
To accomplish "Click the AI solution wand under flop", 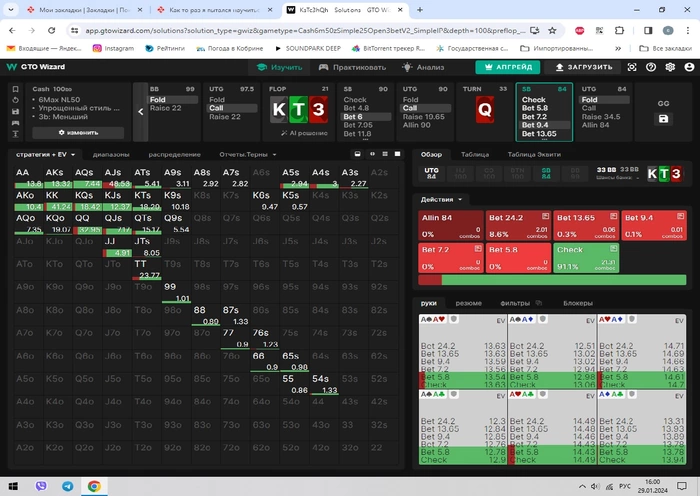I will coord(304,133).
